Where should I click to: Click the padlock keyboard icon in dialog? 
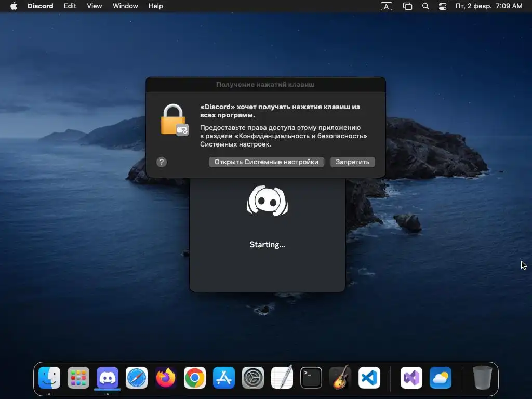[174, 120]
